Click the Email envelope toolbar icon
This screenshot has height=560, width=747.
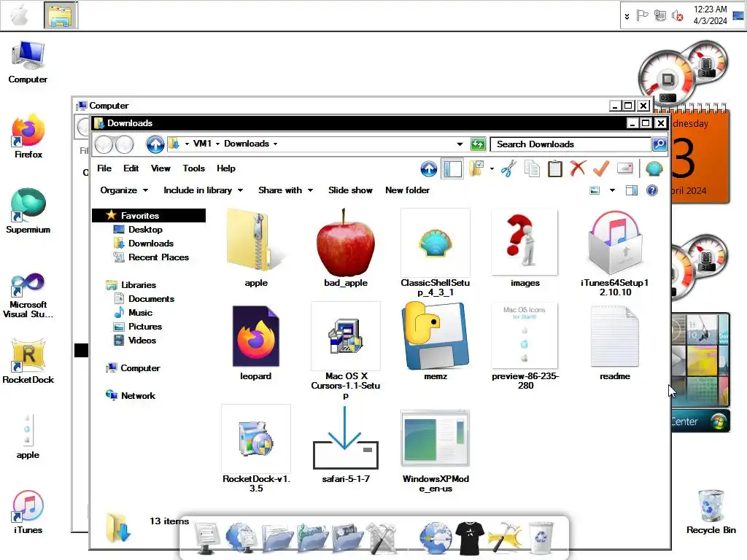coord(624,168)
